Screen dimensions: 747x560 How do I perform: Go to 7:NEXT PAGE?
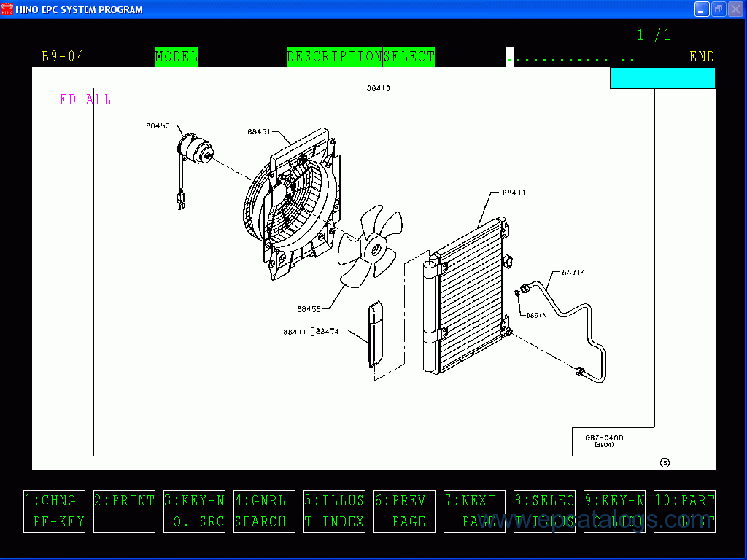(474, 511)
